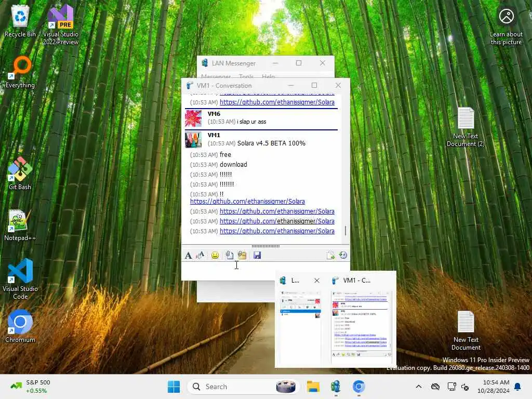This screenshot has height=399, width=532.
Task: Click the conversation scrollbar thumb
Action: point(345,231)
